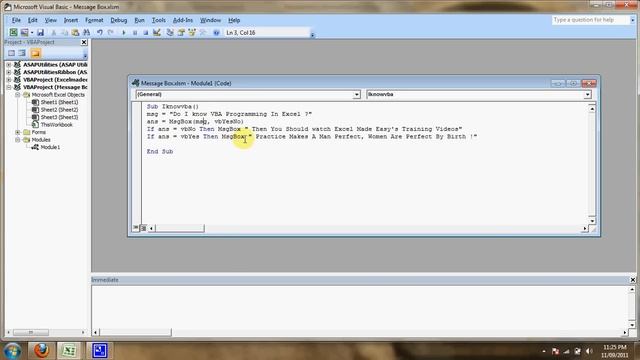Open the Add-Ins menu
This screenshot has height=360, width=640.
pyautogui.click(x=182, y=20)
